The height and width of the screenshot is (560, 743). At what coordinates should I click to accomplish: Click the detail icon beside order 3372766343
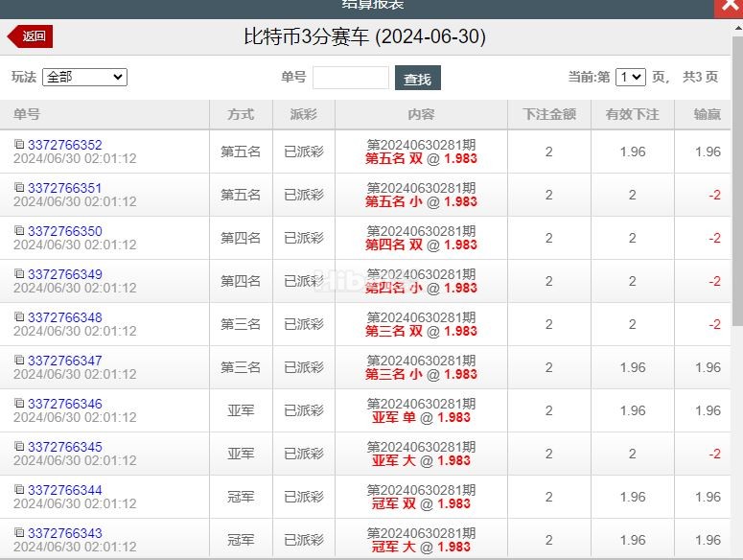click(19, 532)
